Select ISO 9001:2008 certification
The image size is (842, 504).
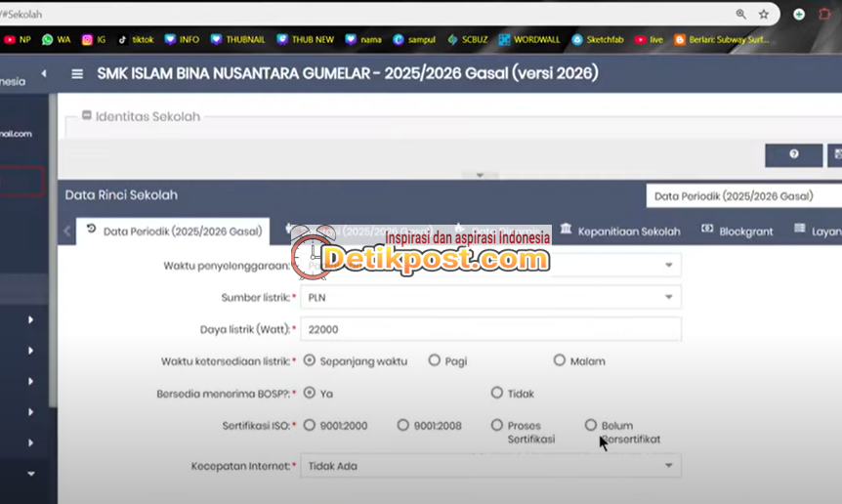tap(402, 425)
